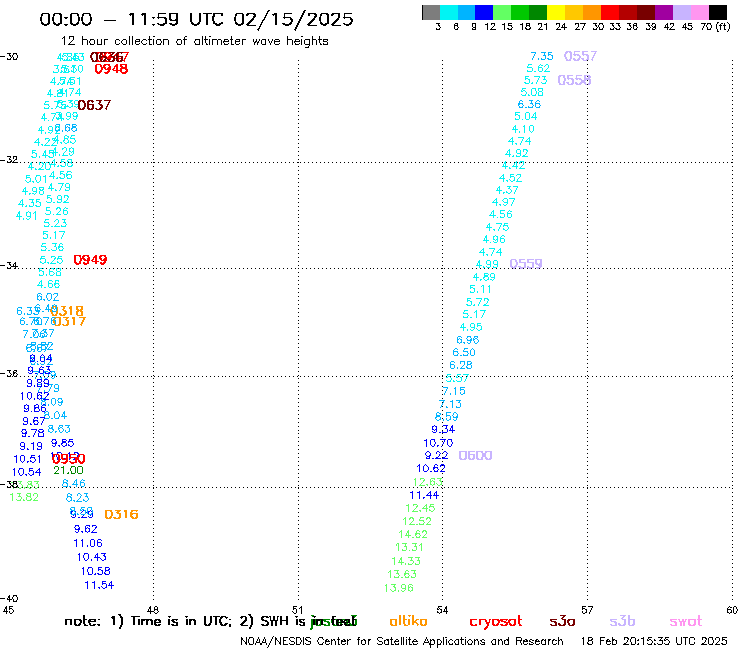Click the date title 02/15/2025
The width and height of the screenshot is (740, 650).
pyautogui.click(x=294, y=19)
